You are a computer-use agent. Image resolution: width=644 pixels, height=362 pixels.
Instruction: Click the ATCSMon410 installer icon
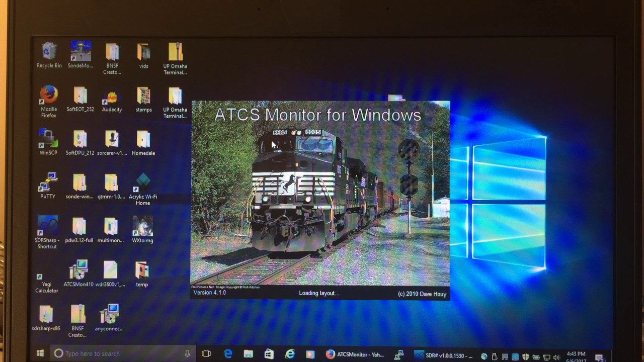(x=78, y=270)
